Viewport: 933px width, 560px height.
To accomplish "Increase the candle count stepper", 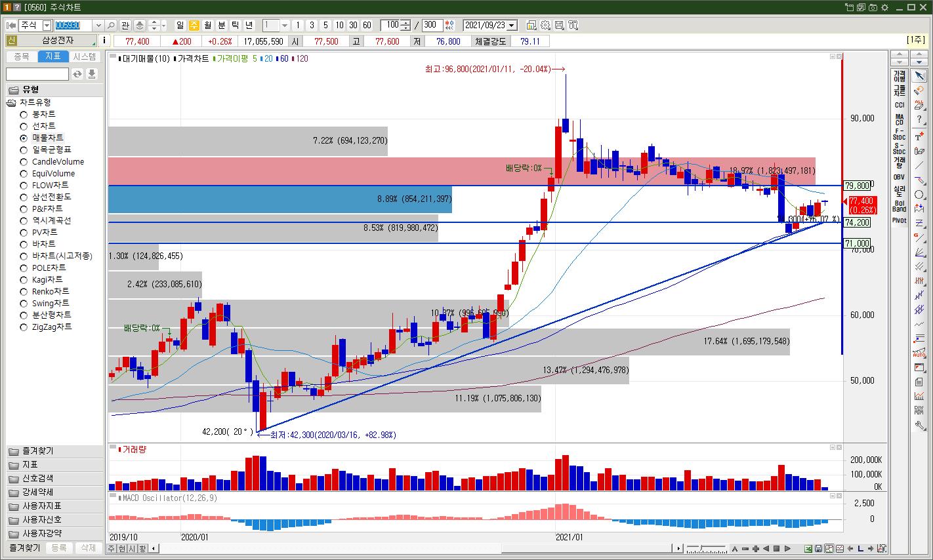I will tap(405, 23).
